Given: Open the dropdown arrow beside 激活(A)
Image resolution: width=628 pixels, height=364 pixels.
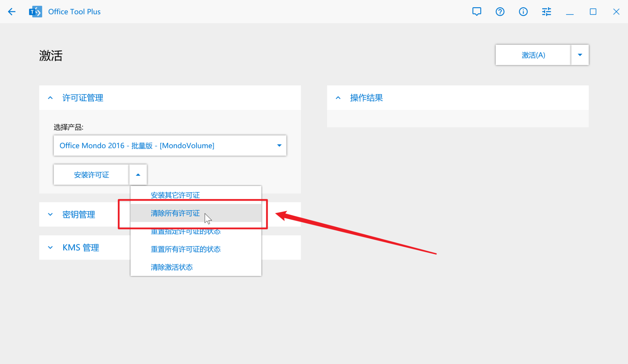Looking at the screenshot, I should (580, 55).
